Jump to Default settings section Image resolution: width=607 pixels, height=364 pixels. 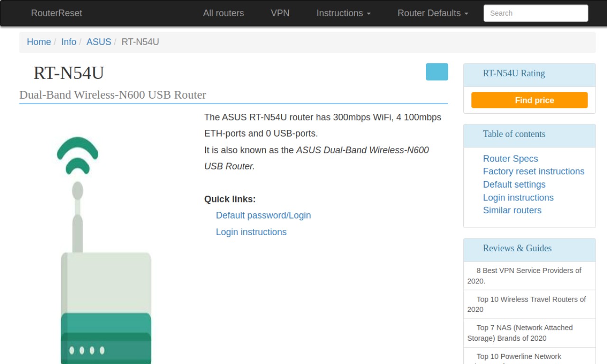click(x=514, y=184)
